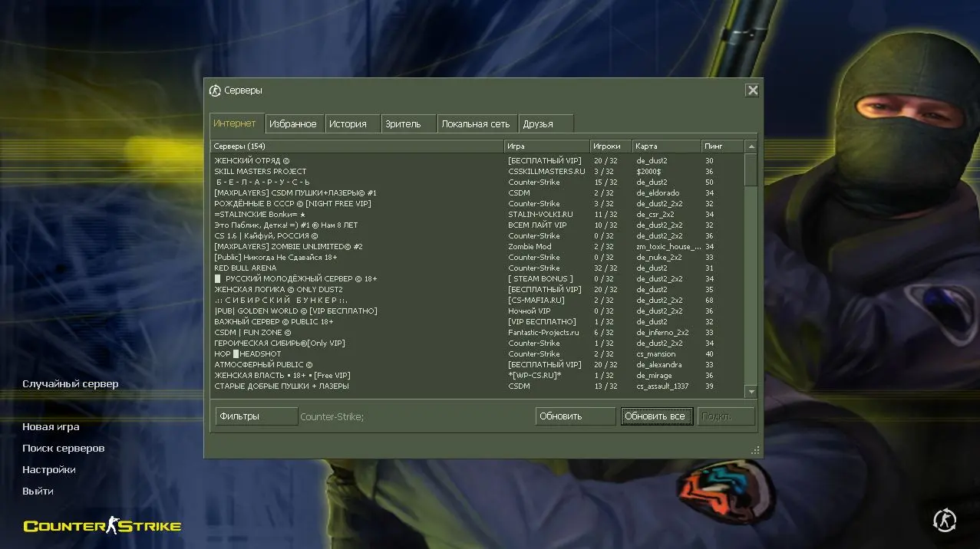Click the round logo icon in the screen's bottom-right corner

944,520
